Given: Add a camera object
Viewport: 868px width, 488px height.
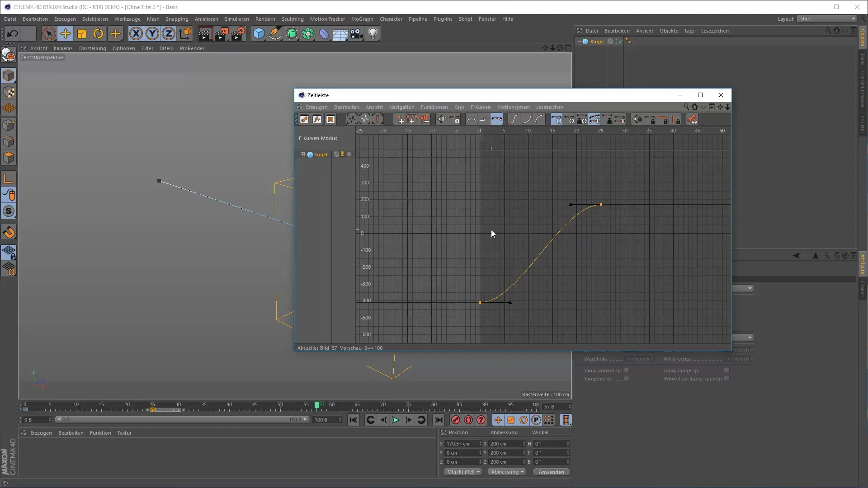Looking at the screenshot, I should point(357,33).
